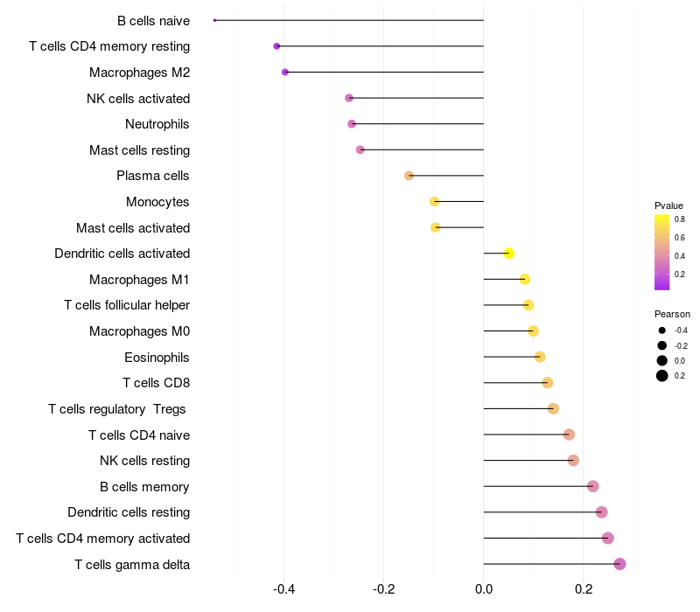Click the Macrophages M2 purple dot
This screenshot has height=612, width=700.
285,72
